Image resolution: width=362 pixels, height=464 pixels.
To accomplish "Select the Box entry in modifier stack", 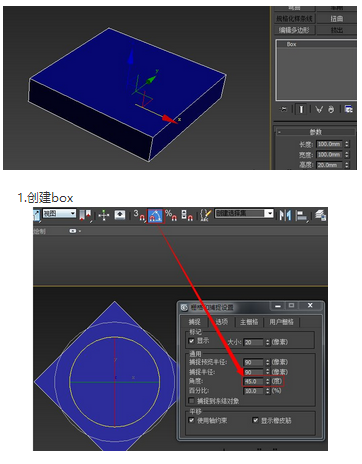I will tap(316, 44).
